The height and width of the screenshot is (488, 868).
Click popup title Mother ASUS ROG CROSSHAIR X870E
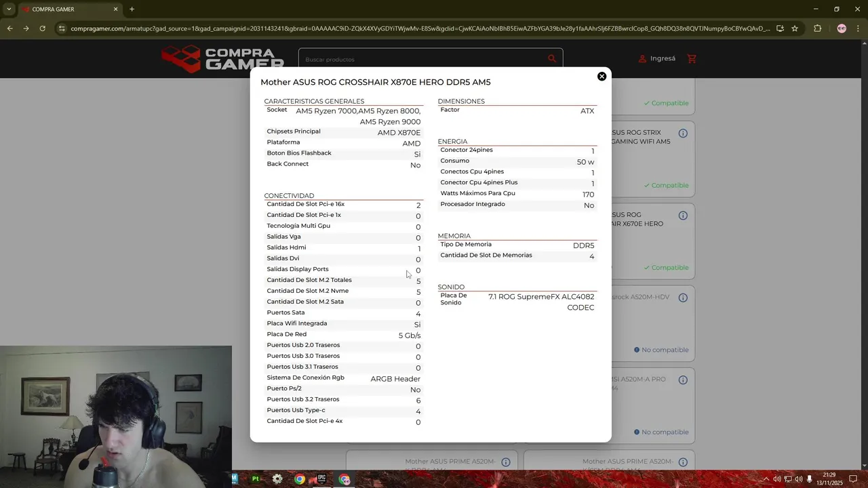pyautogui.click(x=375, y=82)
